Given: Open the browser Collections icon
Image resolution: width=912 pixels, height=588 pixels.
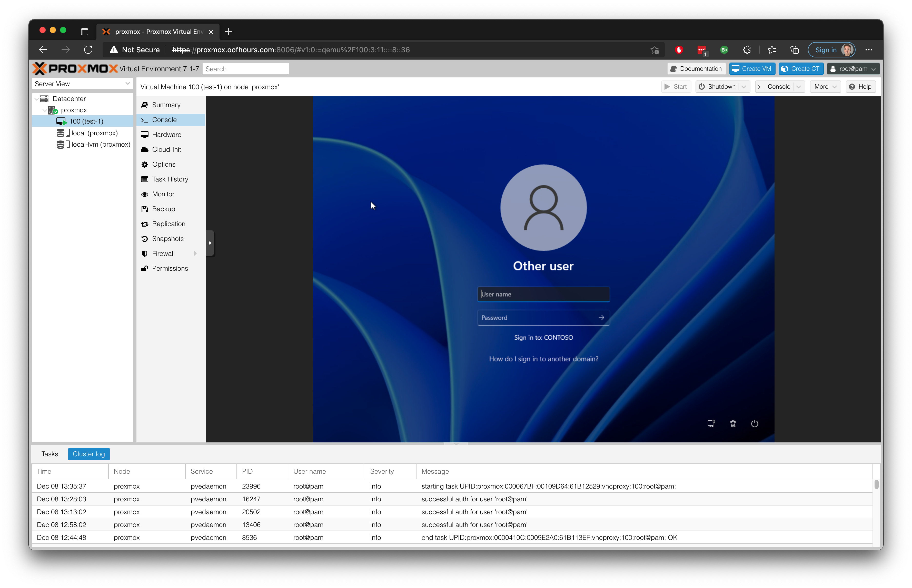Looking at the screenshot, I should click(x=795, y=50).
